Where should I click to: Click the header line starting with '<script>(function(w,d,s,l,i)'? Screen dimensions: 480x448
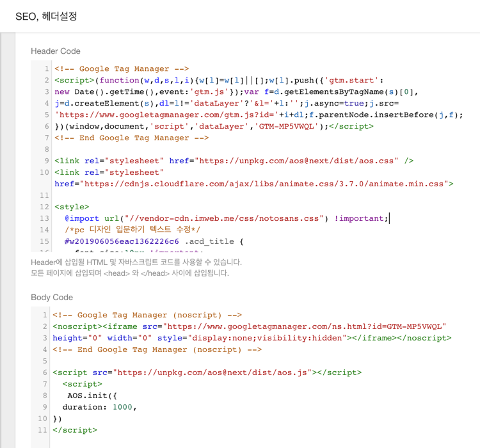[x=219, y=80]
